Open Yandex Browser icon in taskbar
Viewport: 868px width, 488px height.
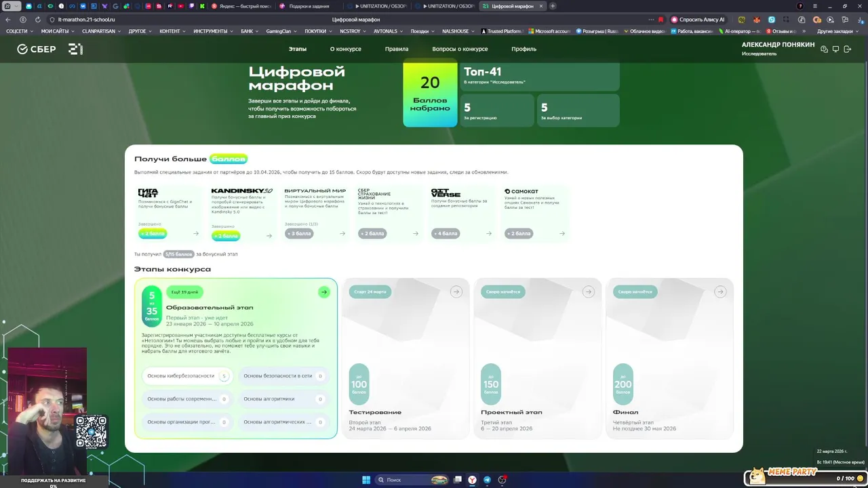472,480
